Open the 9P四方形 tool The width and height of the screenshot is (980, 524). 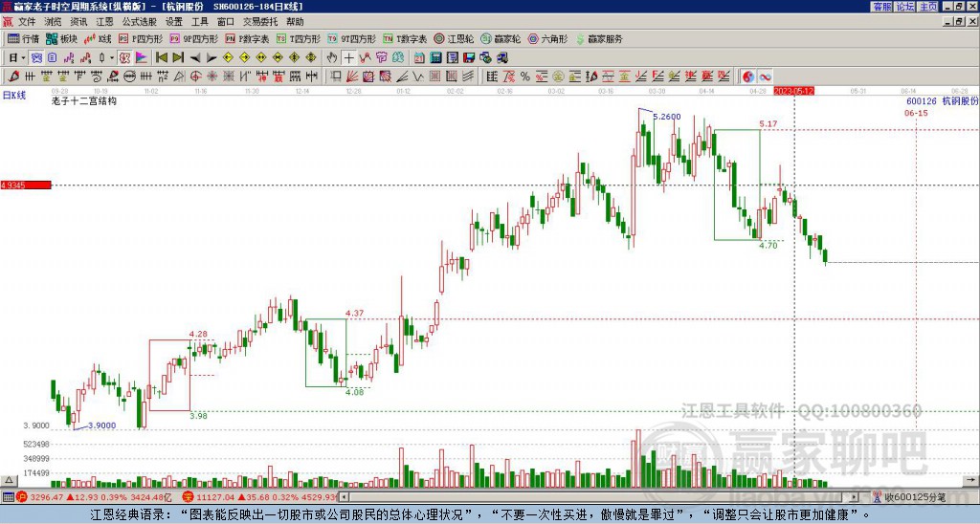193,38
